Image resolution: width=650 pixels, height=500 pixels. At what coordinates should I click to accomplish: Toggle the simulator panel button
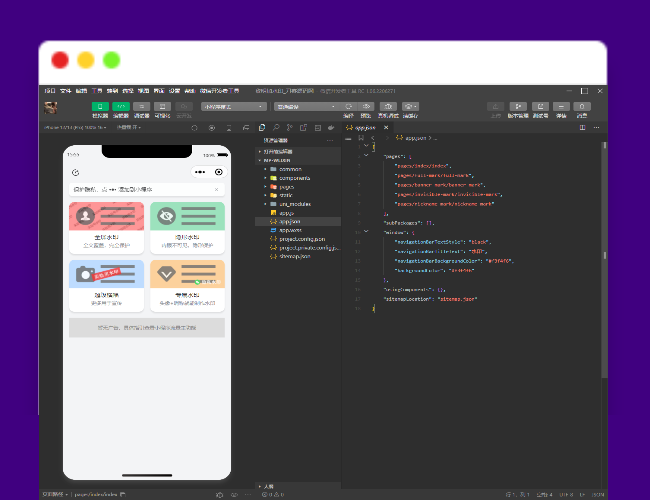click(x=100, y=106)
